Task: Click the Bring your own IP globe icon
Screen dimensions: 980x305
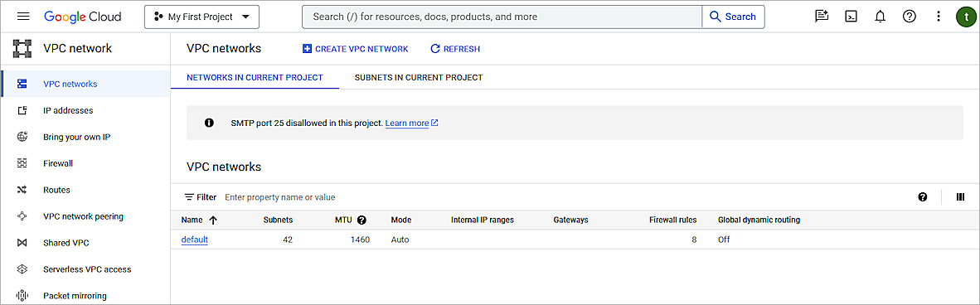Action: [x=22, y=137]
